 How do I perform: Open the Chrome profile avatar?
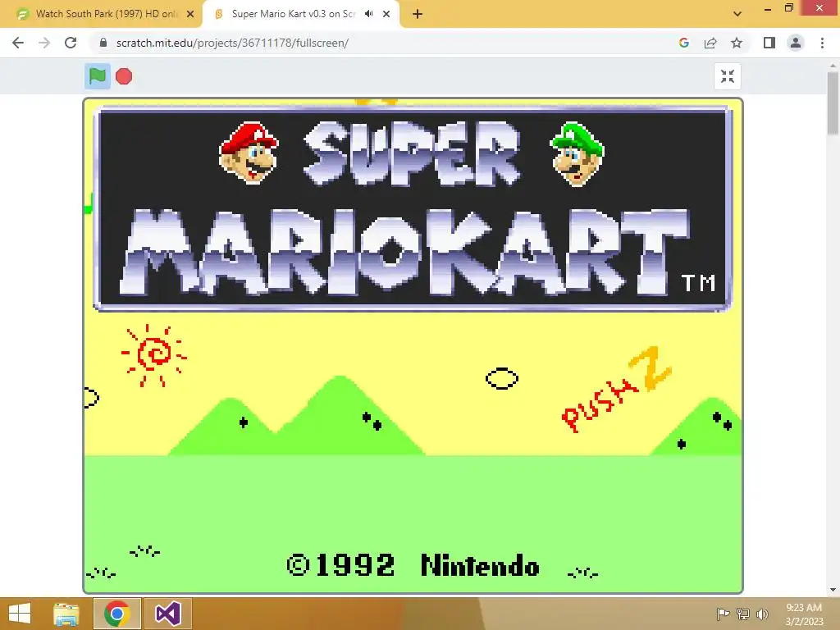(796, 43)
